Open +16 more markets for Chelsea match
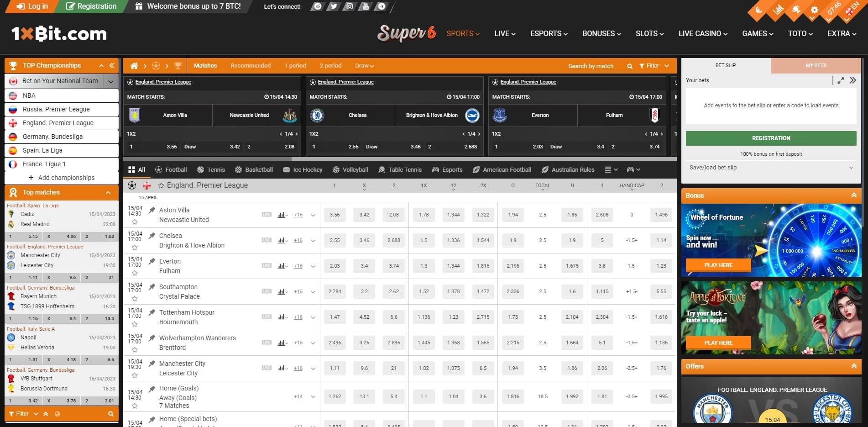 click(298, 241)
